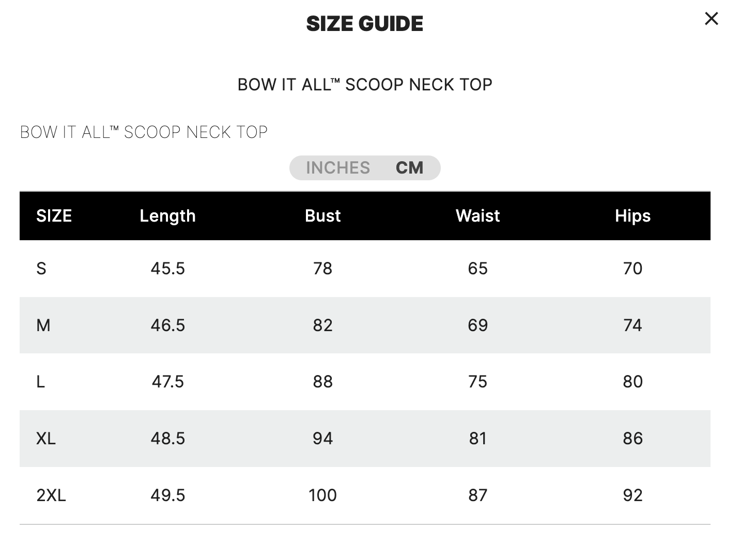Click the Waist column header
The image size is (740, 560).
pyautogui.click(x=477, y=216)
